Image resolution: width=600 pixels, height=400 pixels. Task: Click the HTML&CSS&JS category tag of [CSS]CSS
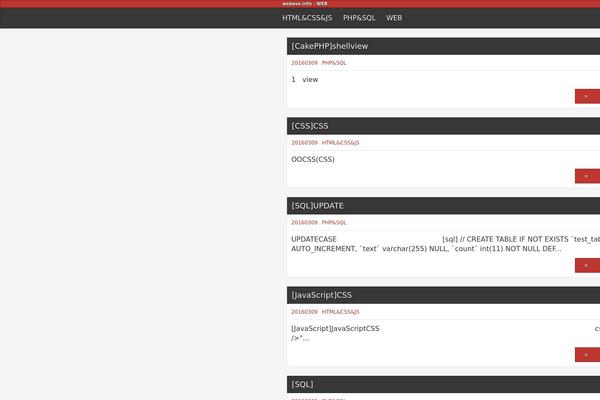(x=340, y=143)
